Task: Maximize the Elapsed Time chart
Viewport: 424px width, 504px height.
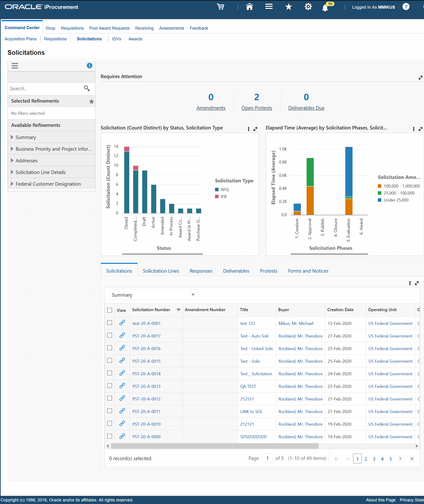Action: click(420, 129)
